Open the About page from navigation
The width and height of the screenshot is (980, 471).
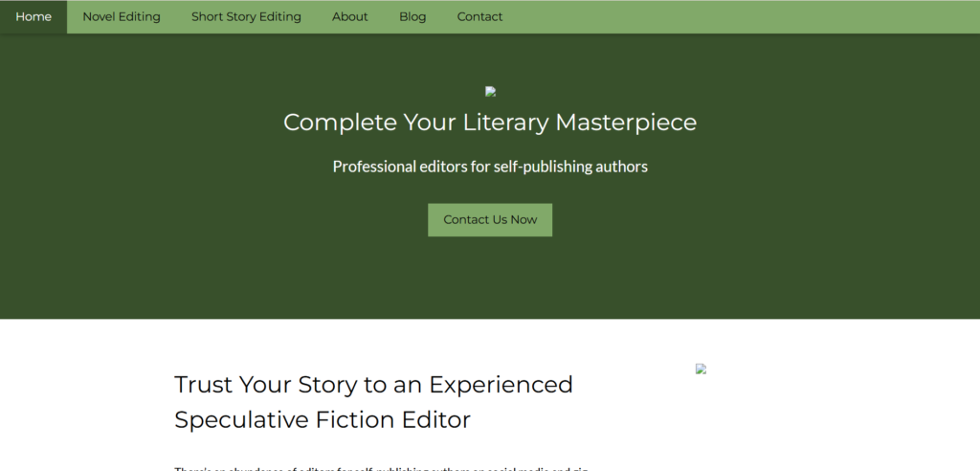coord(349,16)
